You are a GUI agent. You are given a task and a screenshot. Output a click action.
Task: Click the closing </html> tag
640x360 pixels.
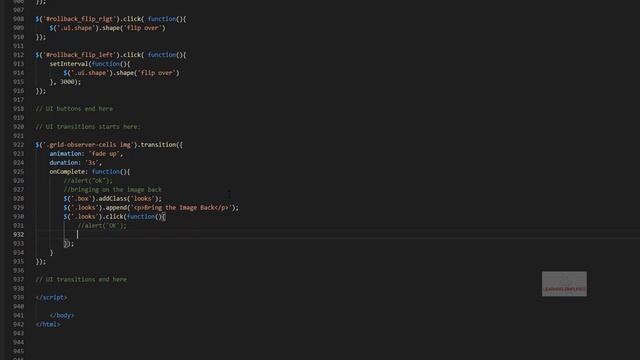48,324
